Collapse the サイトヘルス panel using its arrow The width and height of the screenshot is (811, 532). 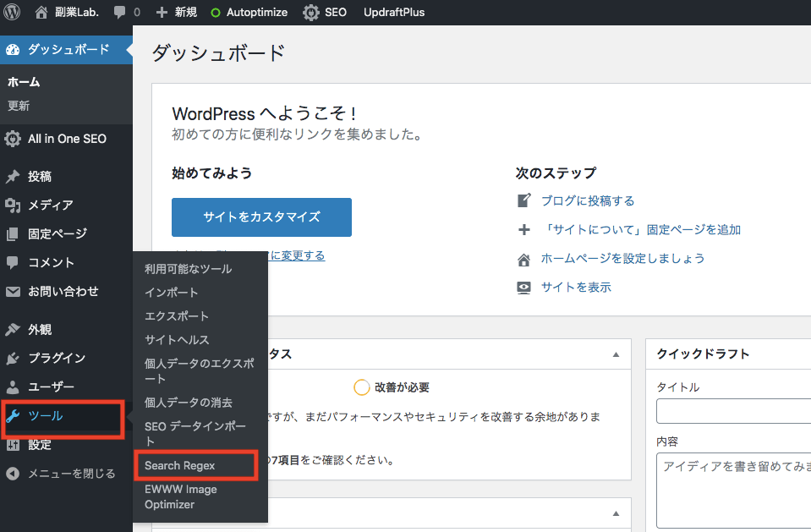[616, 354]
